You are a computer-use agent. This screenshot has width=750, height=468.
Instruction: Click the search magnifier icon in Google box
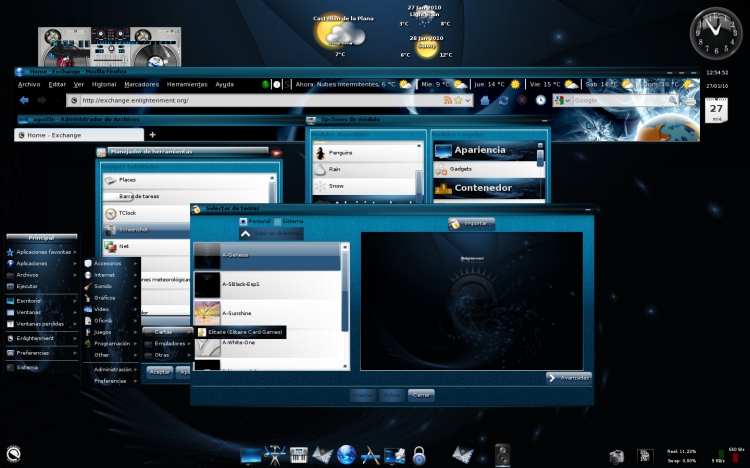click(x=673, y=100)
